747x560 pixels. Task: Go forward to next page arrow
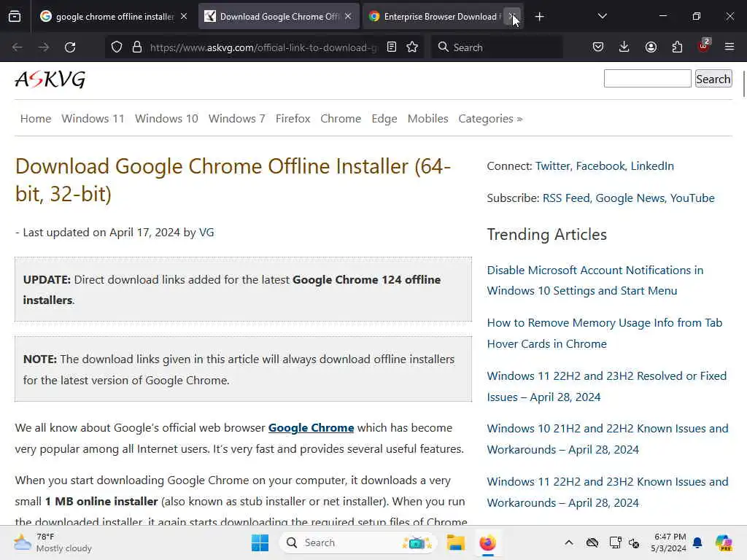pos(43,47)
